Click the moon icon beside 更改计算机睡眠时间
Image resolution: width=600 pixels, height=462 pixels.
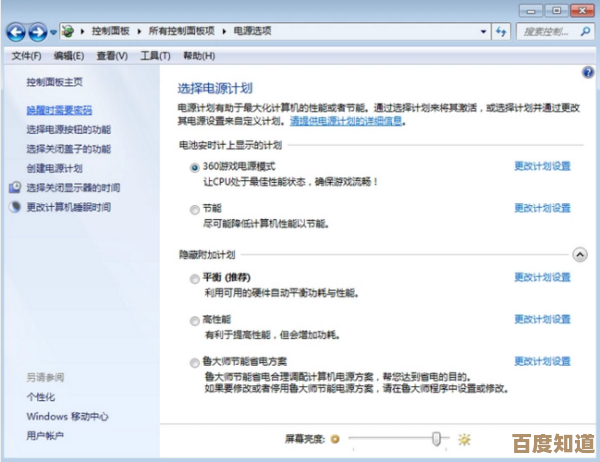(15, 207)
